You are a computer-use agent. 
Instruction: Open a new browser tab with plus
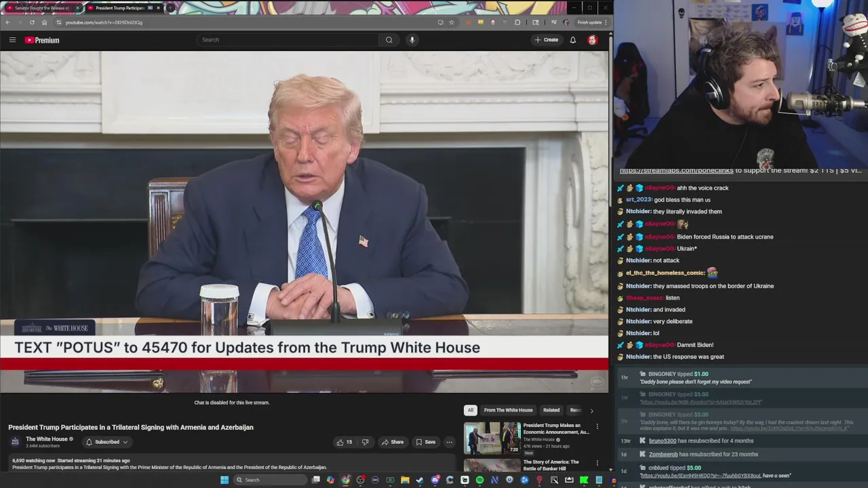170,8
